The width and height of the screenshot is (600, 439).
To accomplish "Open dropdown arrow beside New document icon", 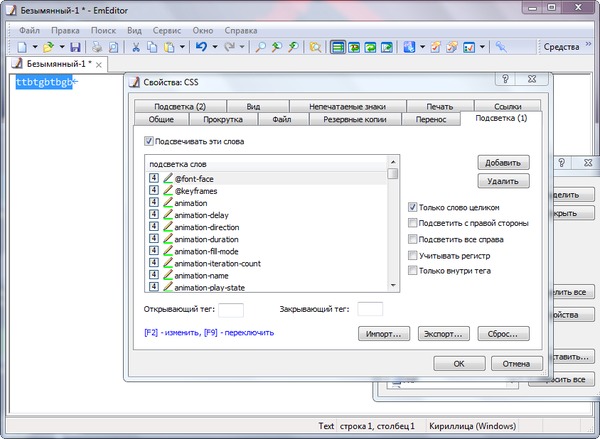I will tap(34, 47).
